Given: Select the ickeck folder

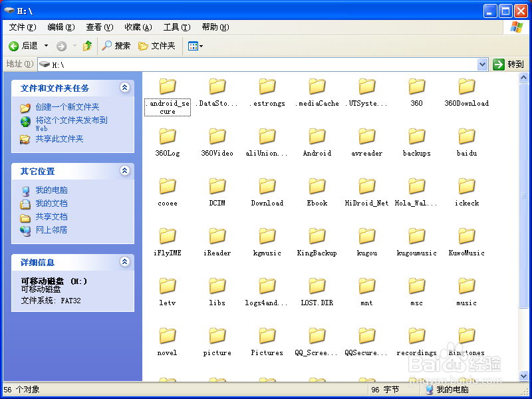Looking at the screenshot, I should coord(467,192).
